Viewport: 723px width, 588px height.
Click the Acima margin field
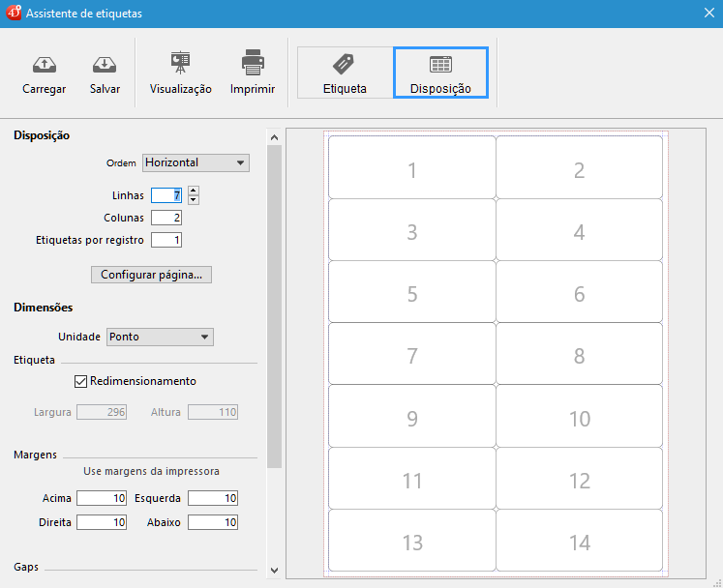[102, 498]
